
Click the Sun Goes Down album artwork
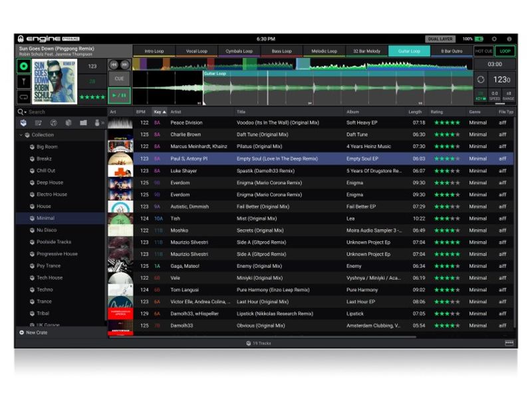(x=55, y=81)
